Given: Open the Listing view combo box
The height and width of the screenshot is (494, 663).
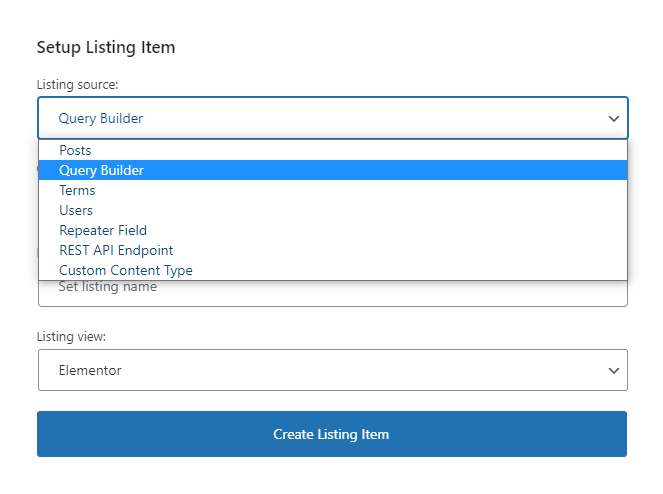Looking at the screenshot, I should pyautogui.click(x=332, y=370).
